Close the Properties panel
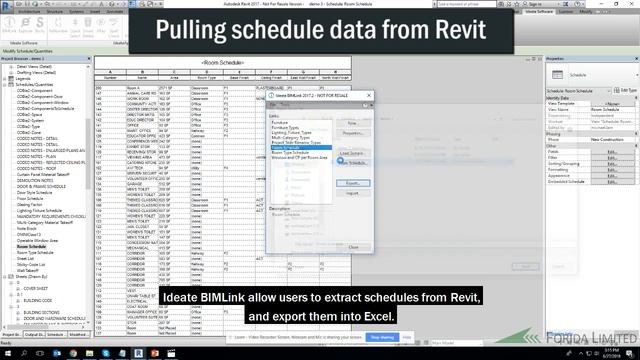This screenshot has width=640, height=360. (636, 59)
